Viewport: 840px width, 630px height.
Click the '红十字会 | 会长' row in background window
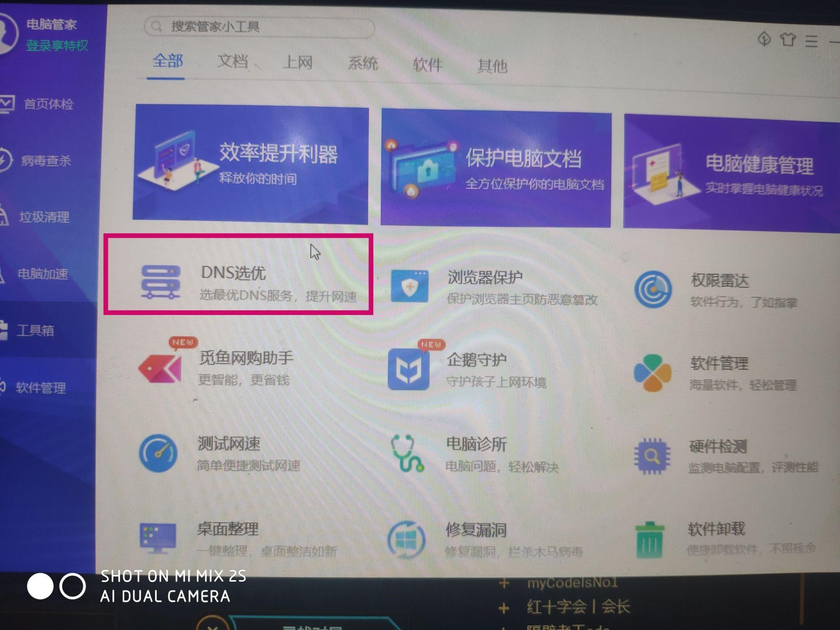(x=579, y=607)
